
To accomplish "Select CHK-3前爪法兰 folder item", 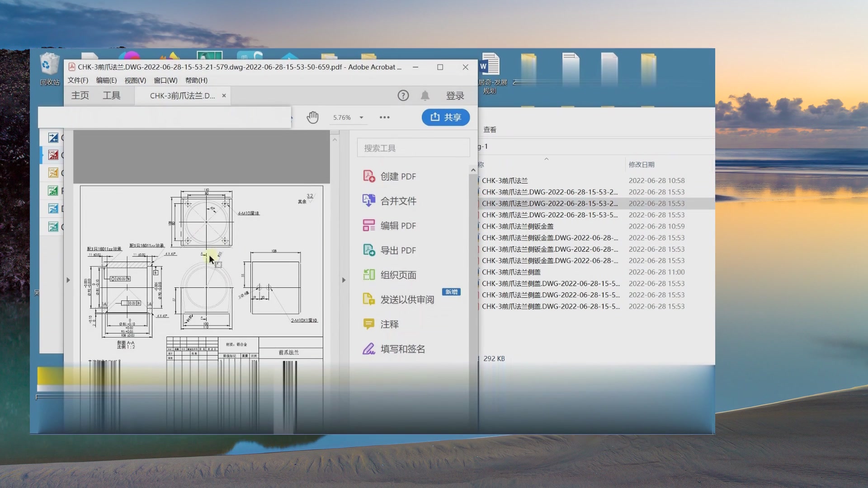I will pos(505,180).
